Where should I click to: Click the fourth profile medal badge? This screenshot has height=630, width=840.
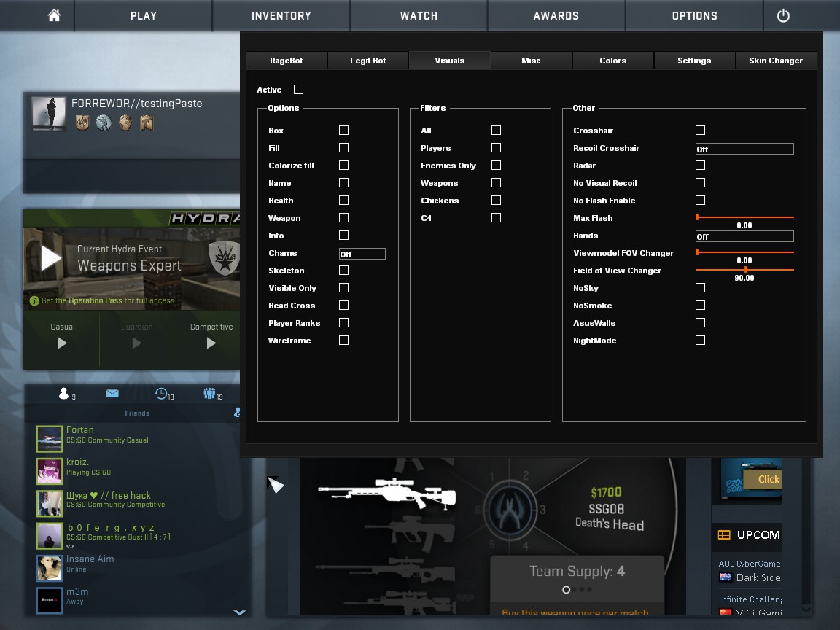(147, 122)
